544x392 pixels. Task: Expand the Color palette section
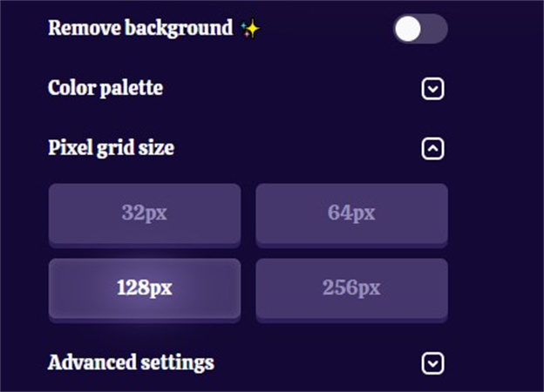(x=432, y=89)
